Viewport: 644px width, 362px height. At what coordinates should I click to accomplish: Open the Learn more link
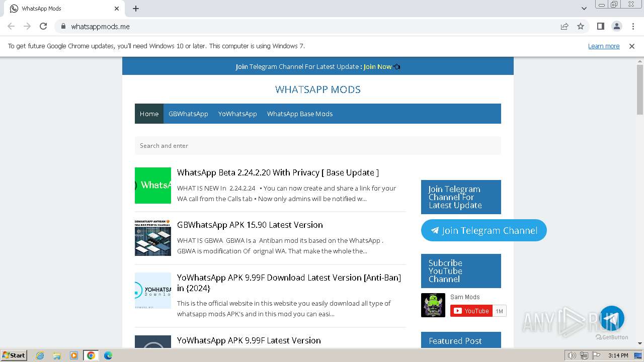[604, 46]
